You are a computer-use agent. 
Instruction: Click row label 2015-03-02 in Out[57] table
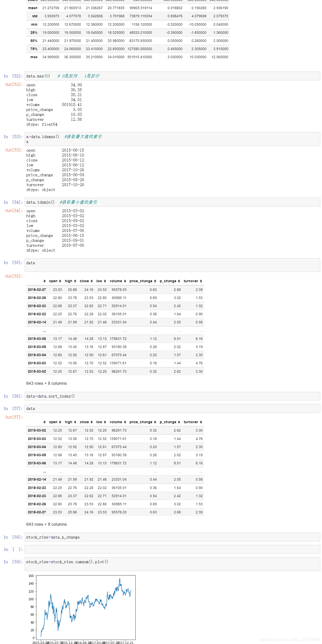pos(37,430)
